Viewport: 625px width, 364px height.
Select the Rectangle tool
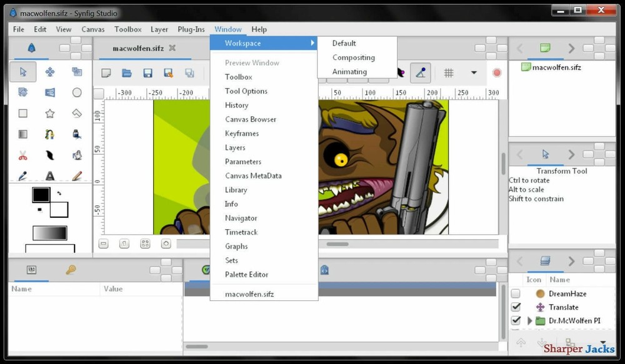22,114
